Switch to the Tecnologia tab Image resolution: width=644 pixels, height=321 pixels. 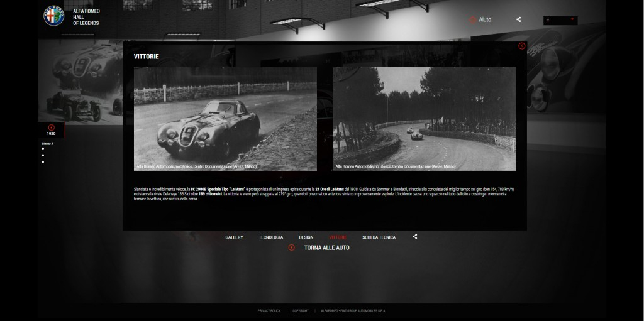click(270, 237)
